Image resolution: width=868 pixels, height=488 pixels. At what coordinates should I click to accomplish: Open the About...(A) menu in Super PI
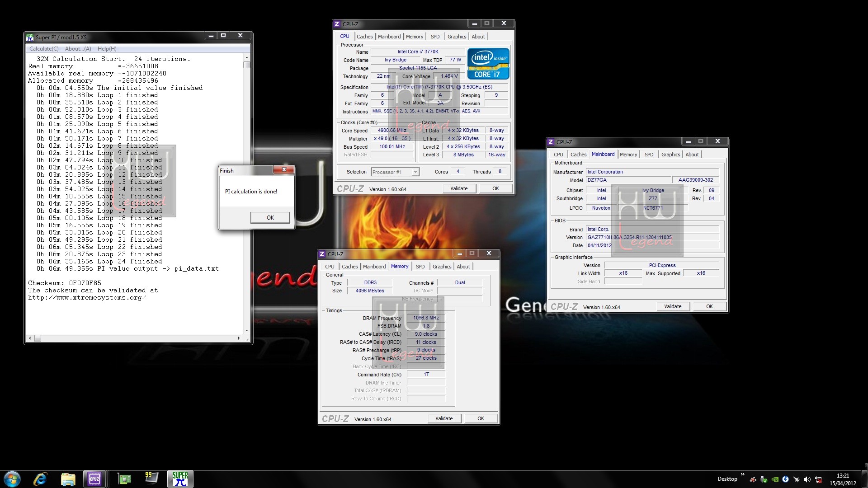(78, 49)
